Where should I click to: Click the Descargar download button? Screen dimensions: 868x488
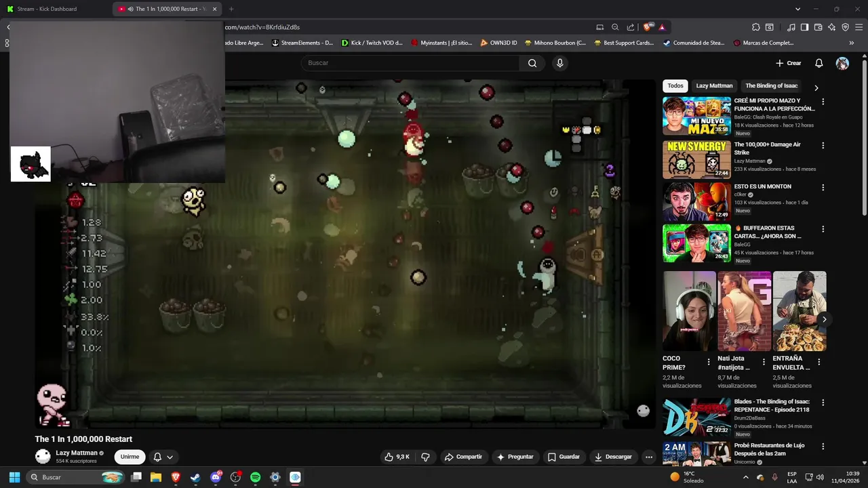click(613, 457)
